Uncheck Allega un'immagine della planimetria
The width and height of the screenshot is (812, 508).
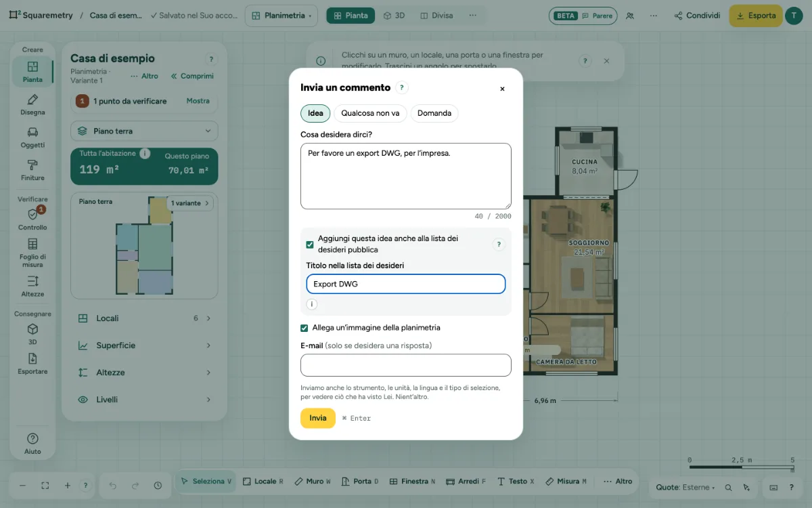(x=304, y=328)
